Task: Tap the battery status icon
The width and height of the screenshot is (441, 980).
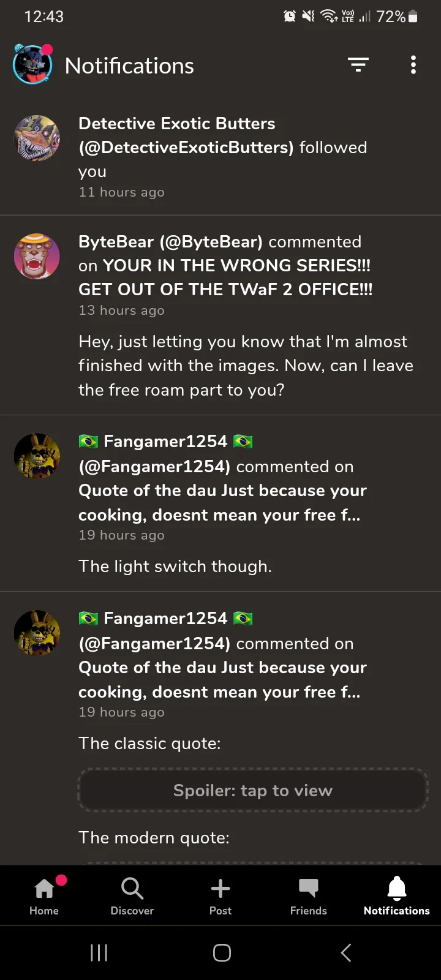Action: [x=413, y=17]
